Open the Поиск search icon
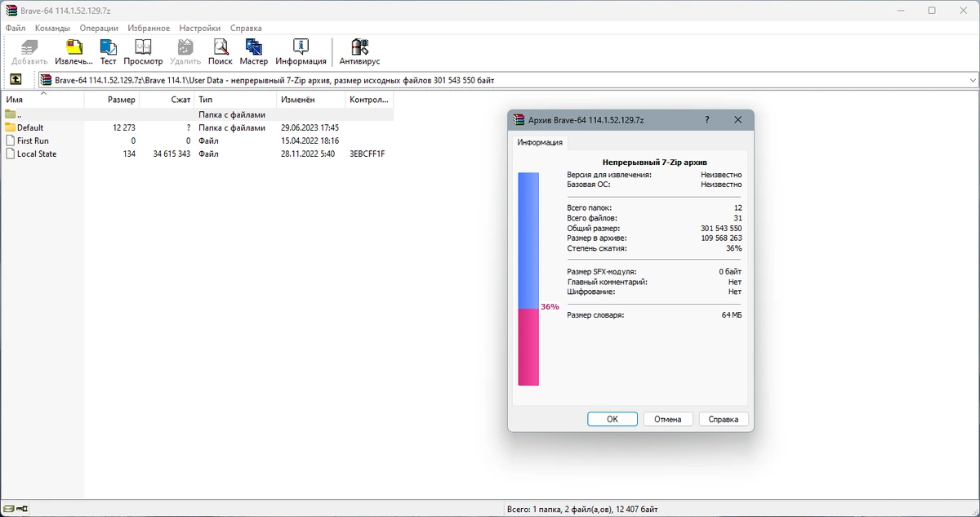Viewport: 980px width, 517px height. point(220,47)
